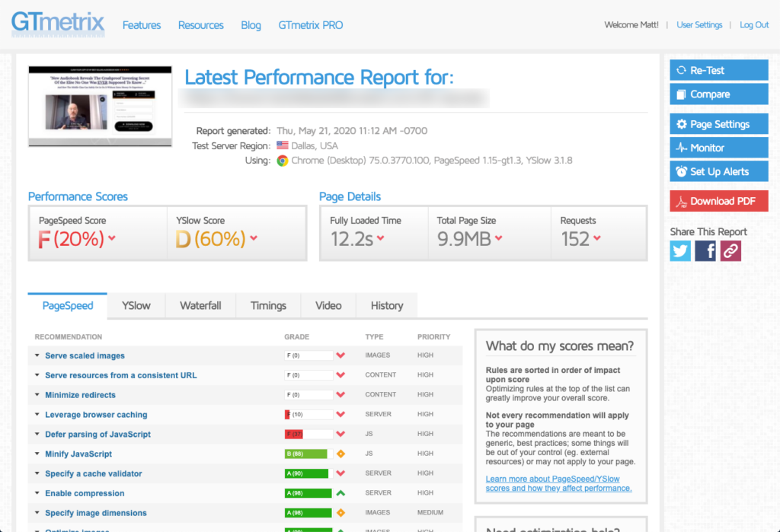Viewport: 780px width, 532px height.
Task: Click red arrow beside 12.2s load time
Action: tap(381, 238)
